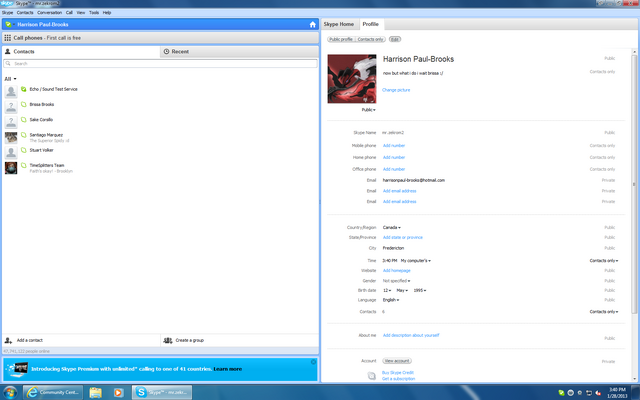The height and width of the screenshot is (400, 640).
Task: Switch to the Skype Home tab
Action: click(339, 24)
